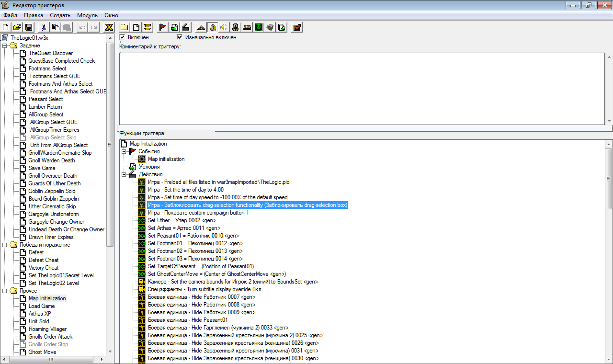
Task: Click the Cut scissors icon
Action: tap(44, 27)
